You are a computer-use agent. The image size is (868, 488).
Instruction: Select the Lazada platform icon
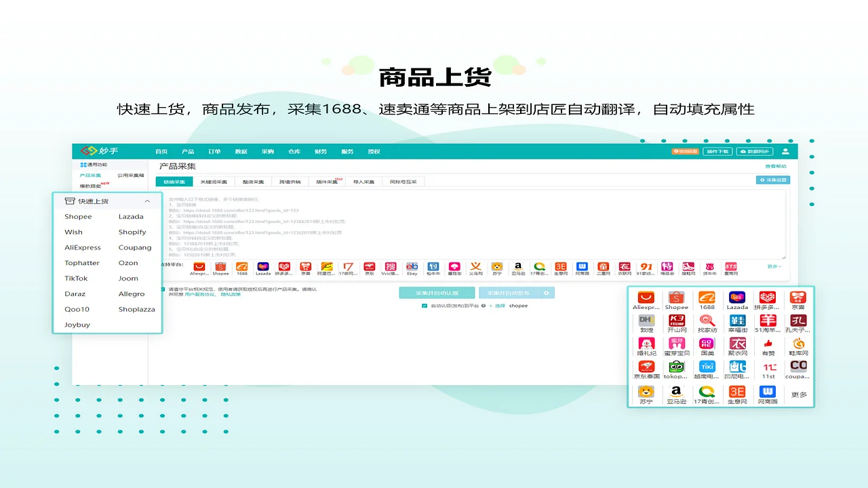pos(737,300)
